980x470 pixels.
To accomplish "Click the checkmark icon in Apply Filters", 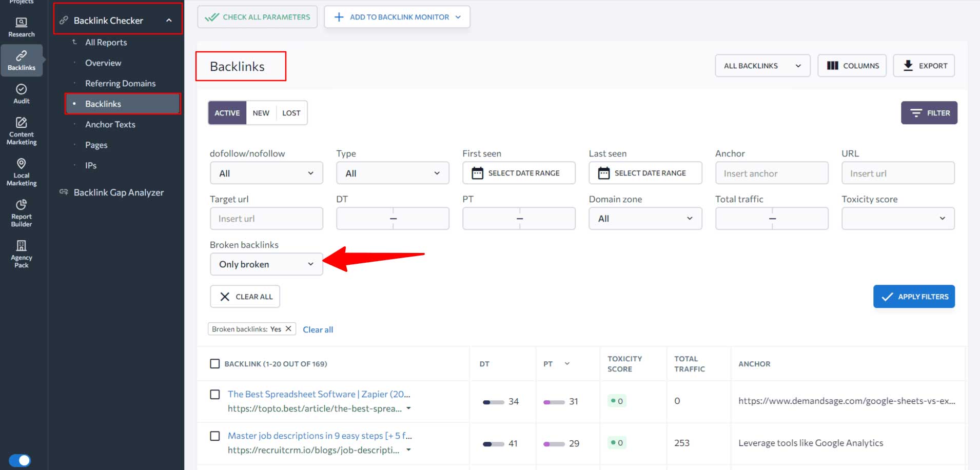I will (x=887, y=297).
